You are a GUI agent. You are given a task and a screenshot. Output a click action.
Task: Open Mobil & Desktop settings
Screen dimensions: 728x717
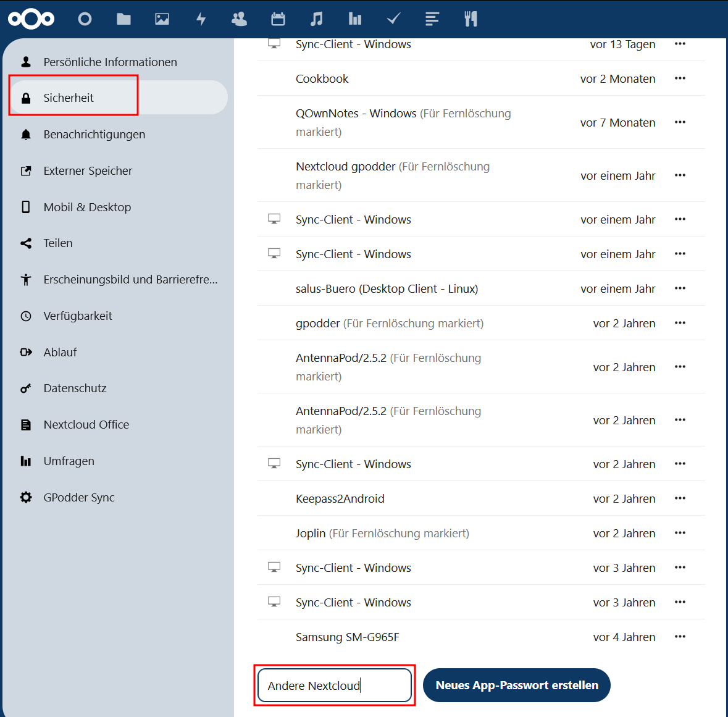[x=87, y=208]
